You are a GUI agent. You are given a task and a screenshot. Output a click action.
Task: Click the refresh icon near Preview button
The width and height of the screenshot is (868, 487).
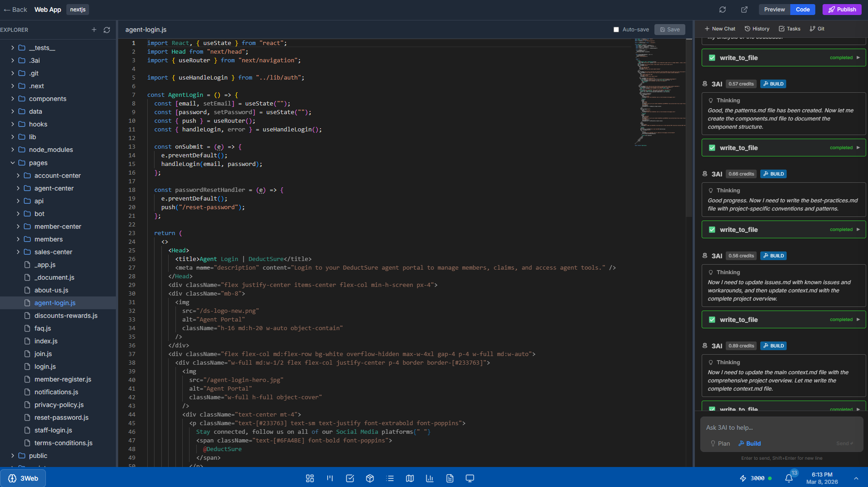click(x=722, y=9)
